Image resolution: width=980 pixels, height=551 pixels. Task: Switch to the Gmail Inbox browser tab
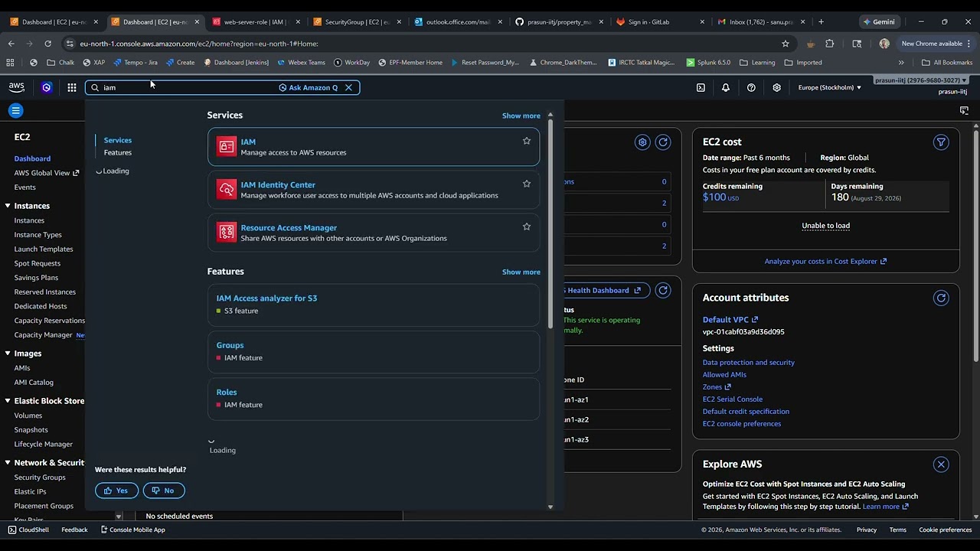point(761,22)
